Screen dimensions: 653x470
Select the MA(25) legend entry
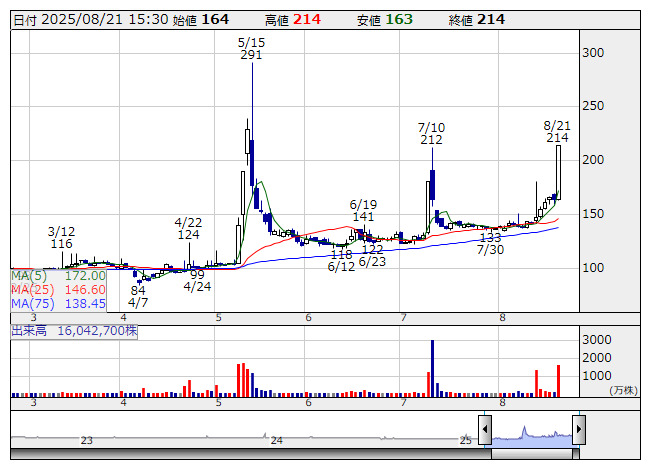58,289
